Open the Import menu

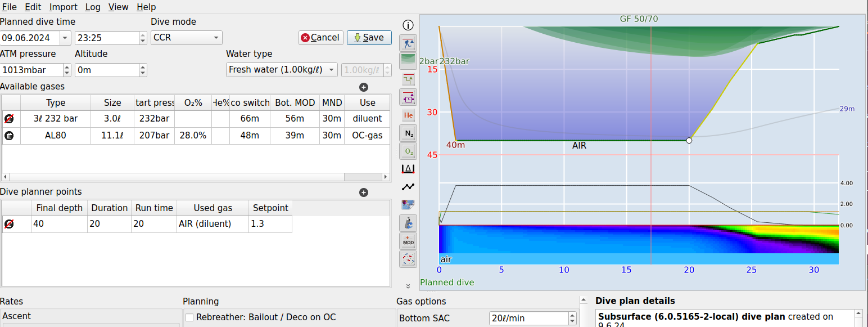click(64, 7)
